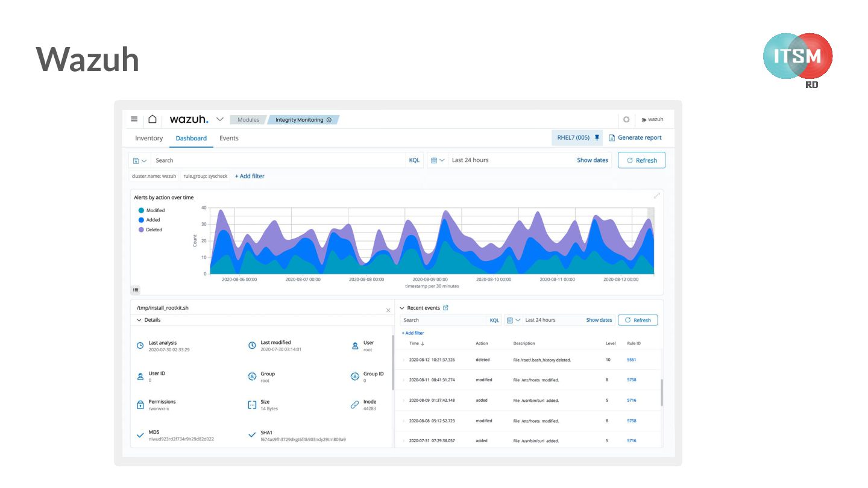Toggle the Modified series in the legend

(x=151, y=210)
